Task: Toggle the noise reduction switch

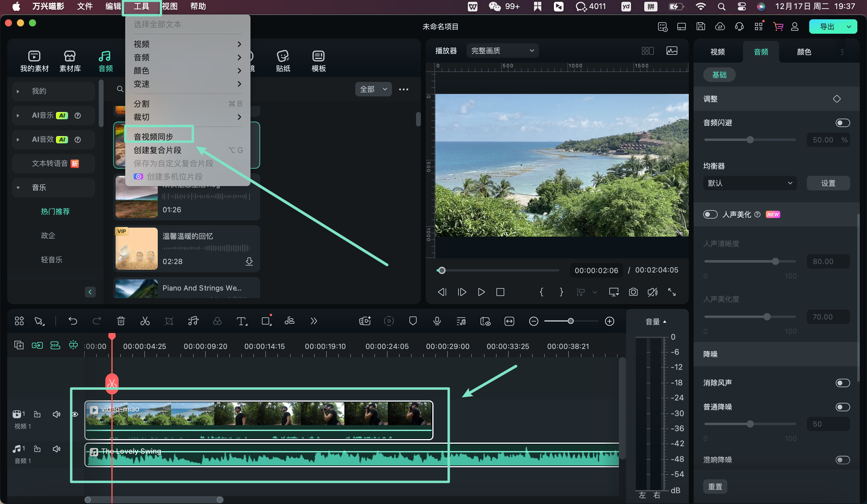Action: point(843,407)
